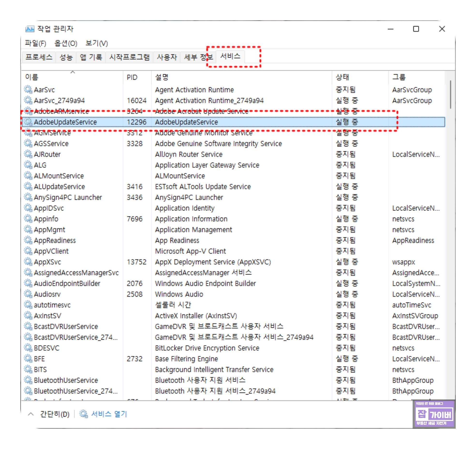Open the 파일(F) menu
This screenshot has width=476, height=449.
click(x=35, y=43)
